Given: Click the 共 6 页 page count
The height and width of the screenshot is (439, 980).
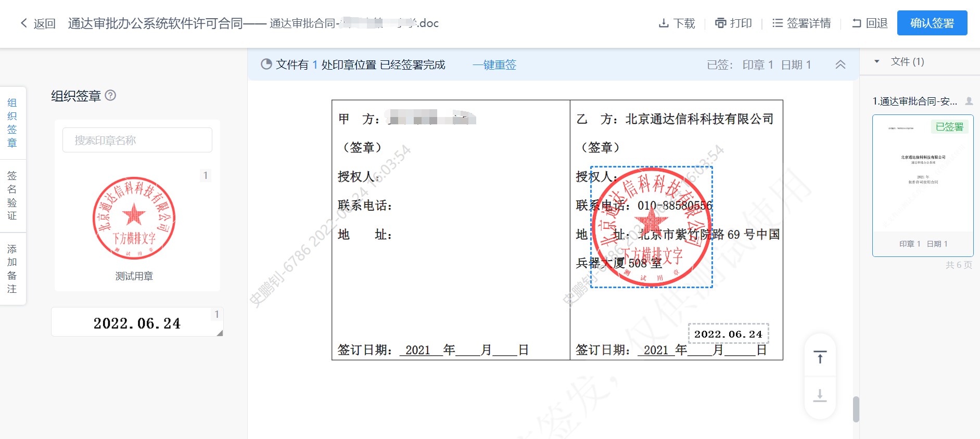Looking at the screenshot, I should (959, 265).
